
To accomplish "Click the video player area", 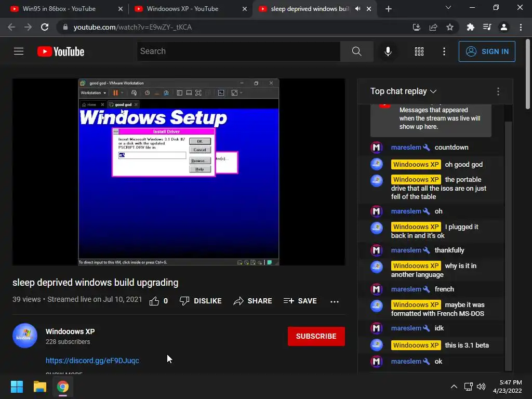I will pos(179,172).
